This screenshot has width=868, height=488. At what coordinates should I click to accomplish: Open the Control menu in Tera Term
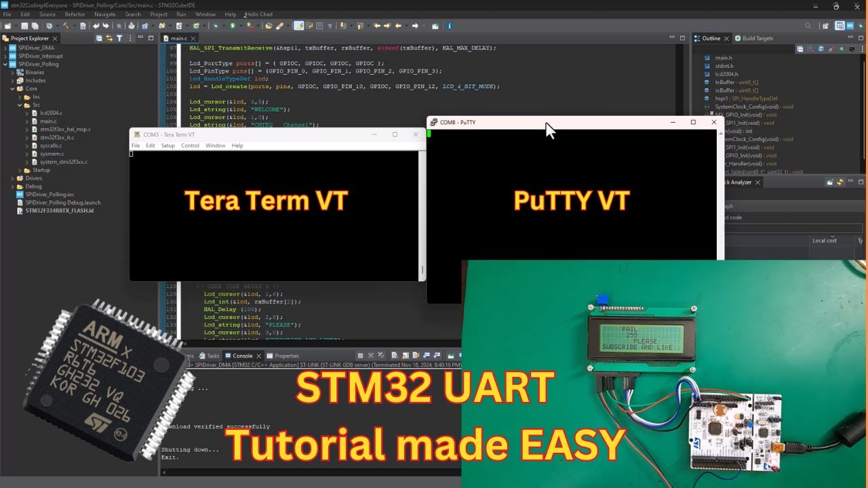click(190, 146)
